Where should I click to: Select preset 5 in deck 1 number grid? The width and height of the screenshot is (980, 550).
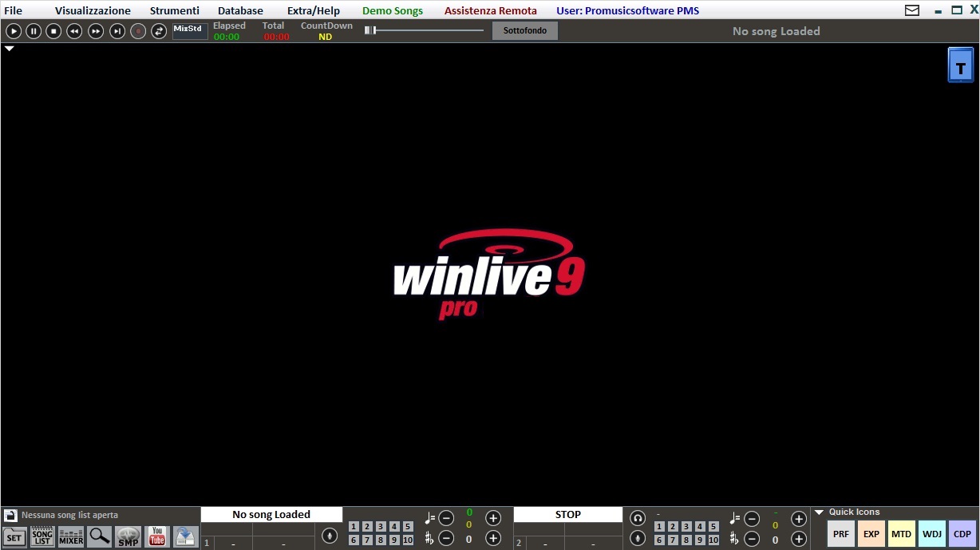click(x=408, y=527)
